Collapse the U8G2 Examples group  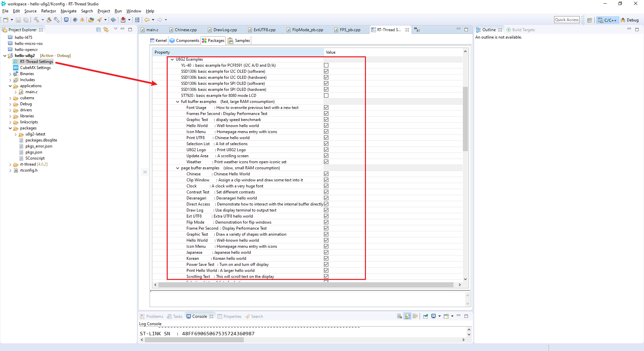pos(172,59)
